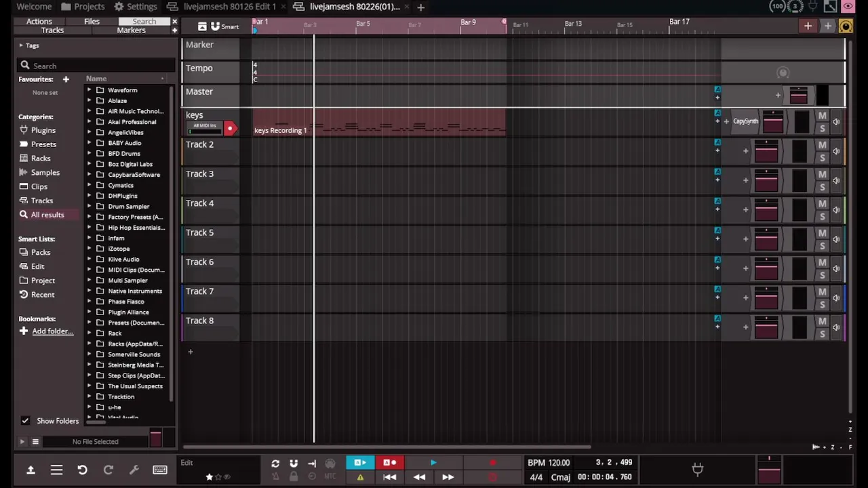Click the undo icon
This screenshot has width=868, height=488.
(82, 470)
